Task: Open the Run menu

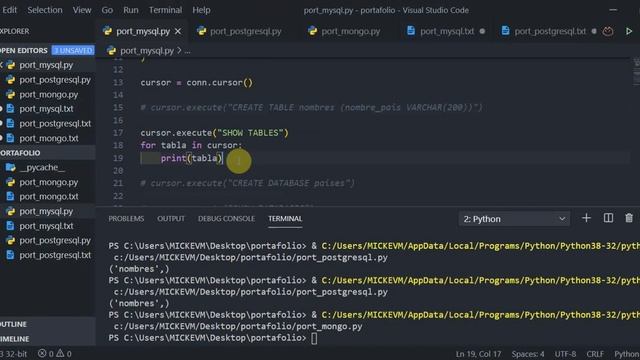Action: pos(131,10)
